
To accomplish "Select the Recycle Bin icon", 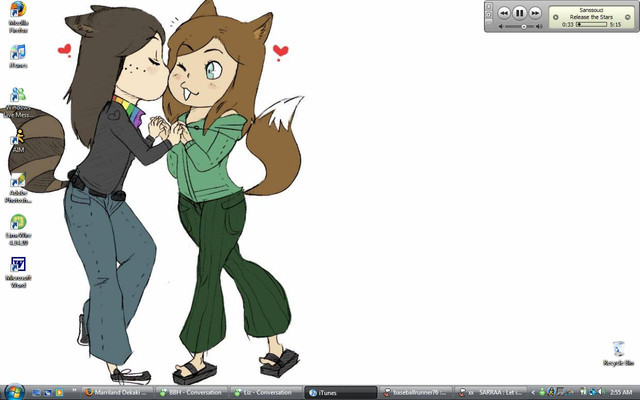I will [x=618, y=353].
